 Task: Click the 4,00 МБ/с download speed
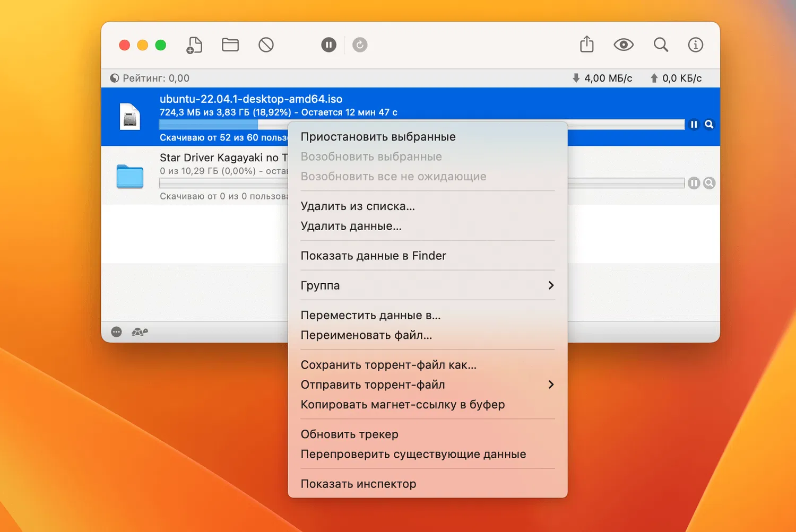608,78
